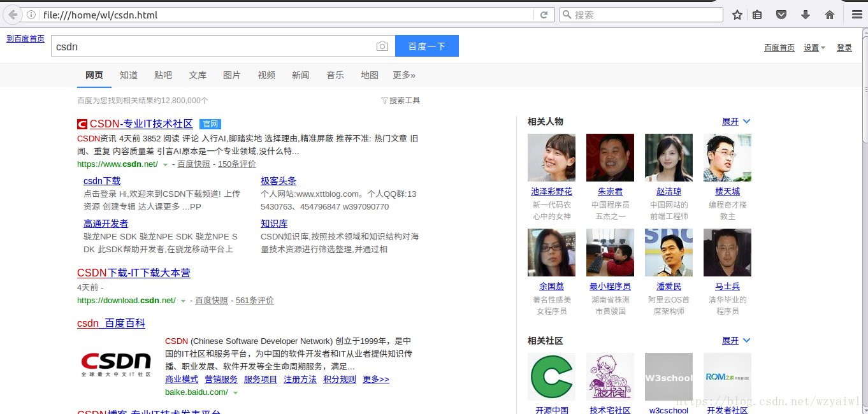The height and width of the screenshot is (414, 868).
Task: Open the downloads arrow icon
Action: [x=806, y=15]
